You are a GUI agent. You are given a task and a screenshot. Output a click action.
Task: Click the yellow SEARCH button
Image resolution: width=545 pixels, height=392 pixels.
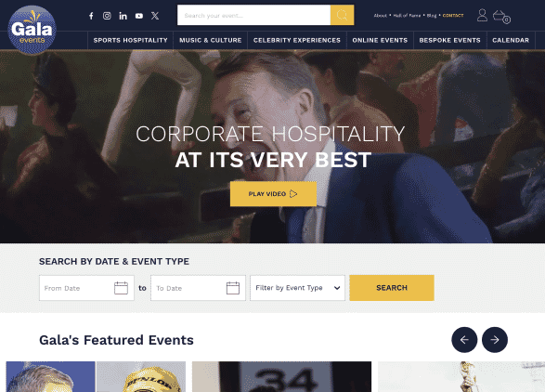pos(392,288)
